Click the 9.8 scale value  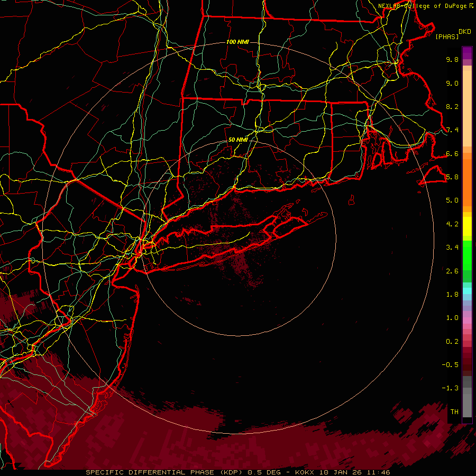pos(452,59)
